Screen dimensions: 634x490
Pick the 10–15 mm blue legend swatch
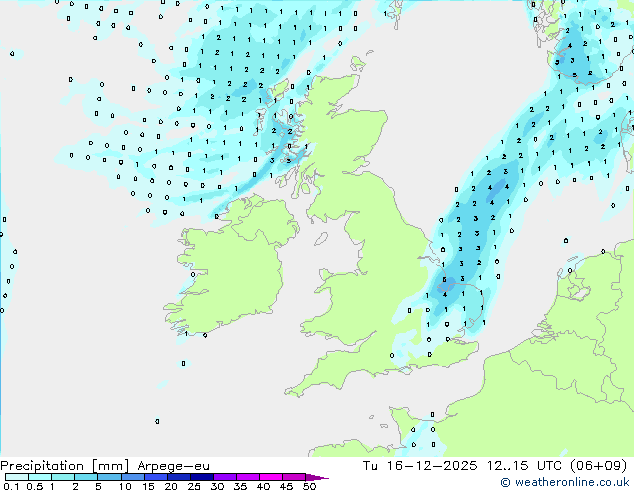132,477
